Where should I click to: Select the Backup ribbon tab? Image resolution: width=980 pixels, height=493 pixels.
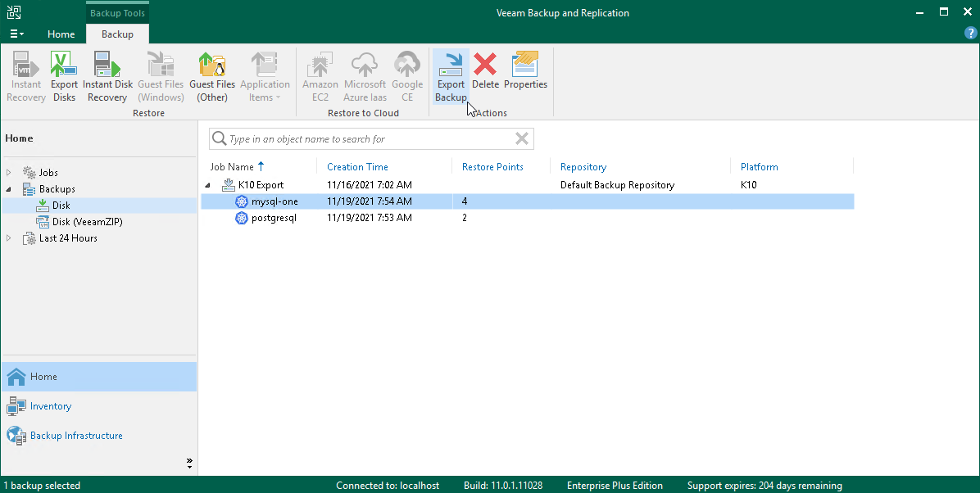pos(117,34)
